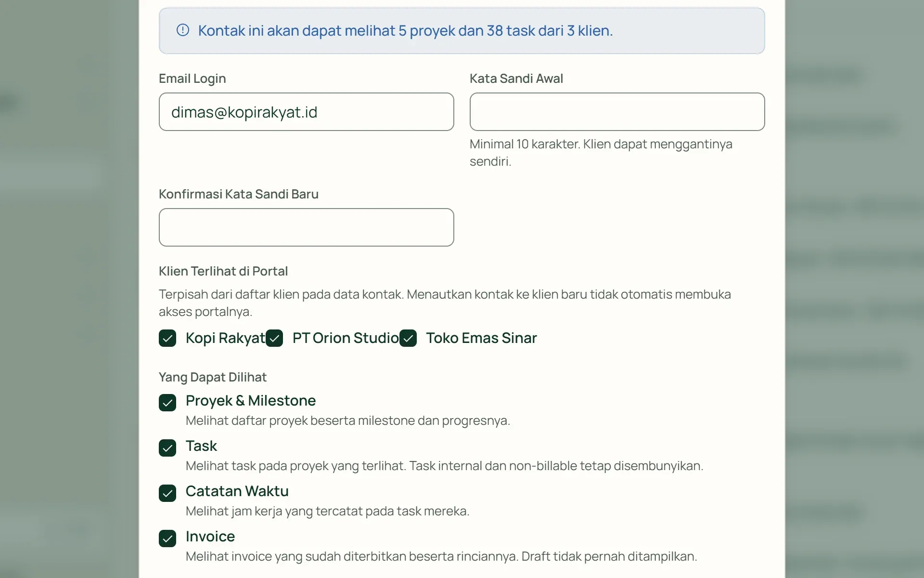Viewport: 924px width, 578px height.
Task: Toggle the Task permission checkbox
Action: click(167, 448)
